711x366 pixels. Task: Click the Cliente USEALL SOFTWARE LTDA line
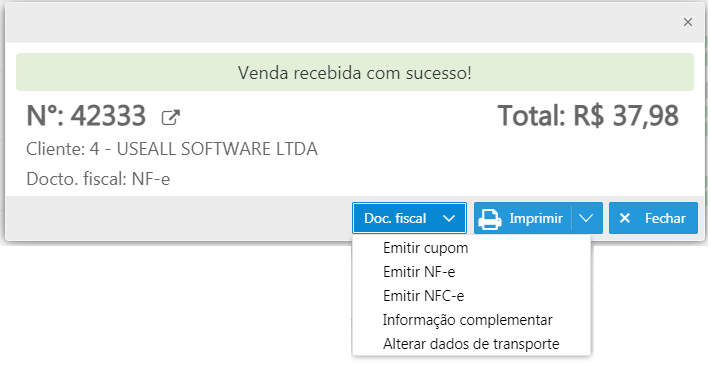pyautogui.click(x=172, y=149)
